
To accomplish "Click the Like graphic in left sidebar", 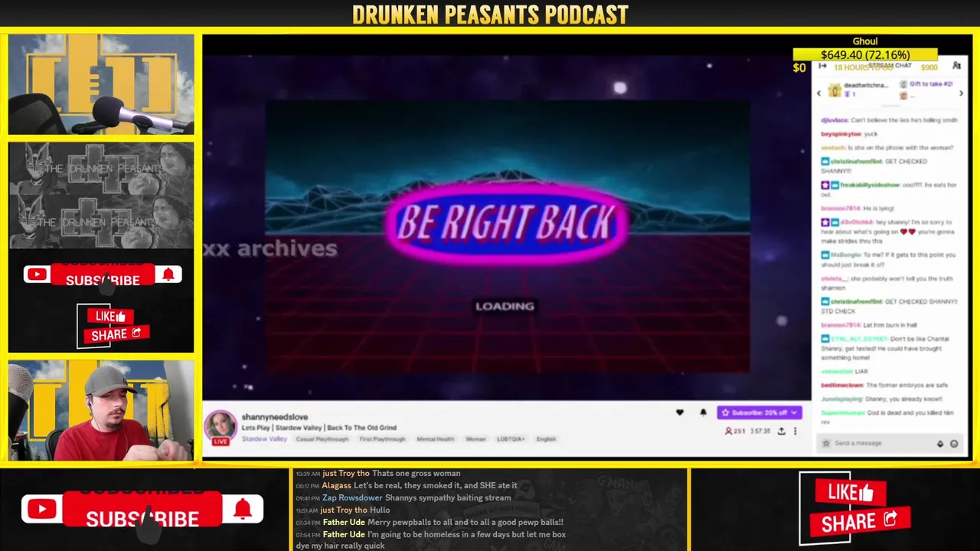I will coord(110,316).
